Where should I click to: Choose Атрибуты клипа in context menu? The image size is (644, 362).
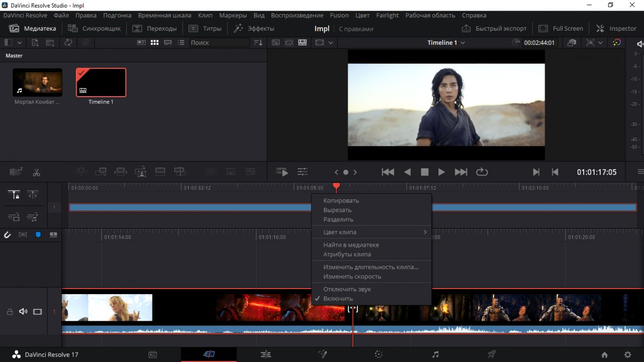click(347, 254)
